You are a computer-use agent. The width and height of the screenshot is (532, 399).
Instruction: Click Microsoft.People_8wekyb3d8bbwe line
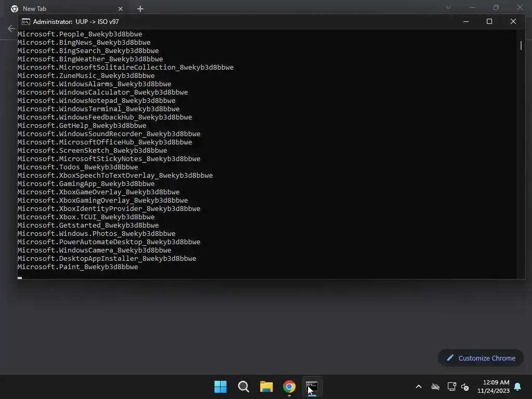click(79, 34)
